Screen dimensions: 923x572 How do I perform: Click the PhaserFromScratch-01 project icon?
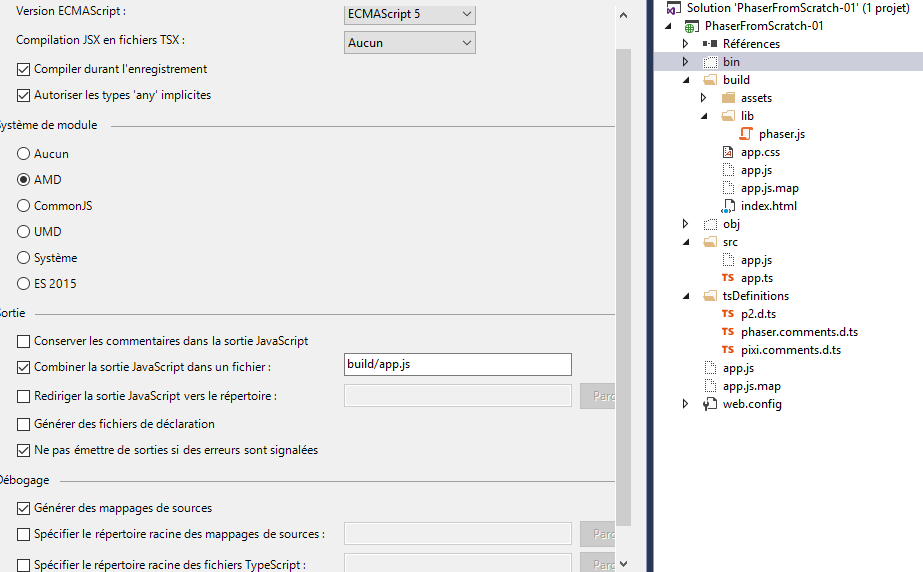coord(692,26)
